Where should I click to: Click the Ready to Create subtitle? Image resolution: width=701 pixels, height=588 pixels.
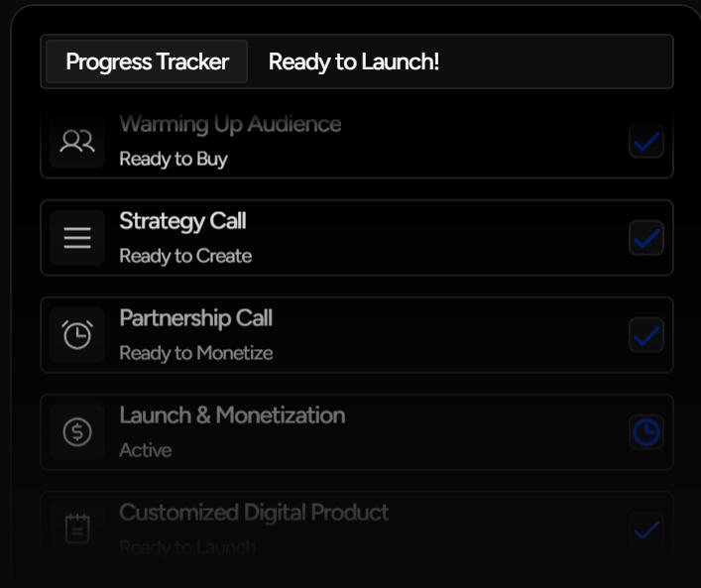185,256
